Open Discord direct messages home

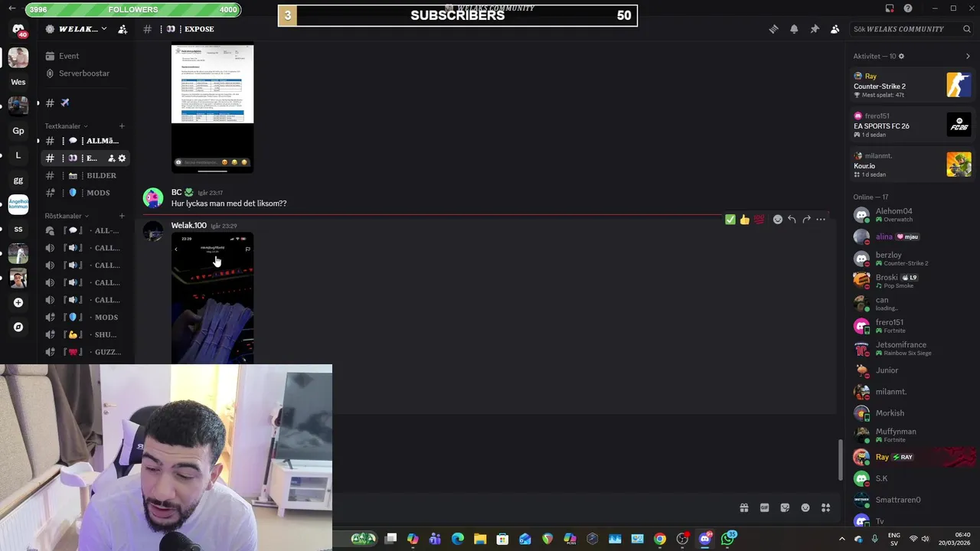click(x=18, y=29)
